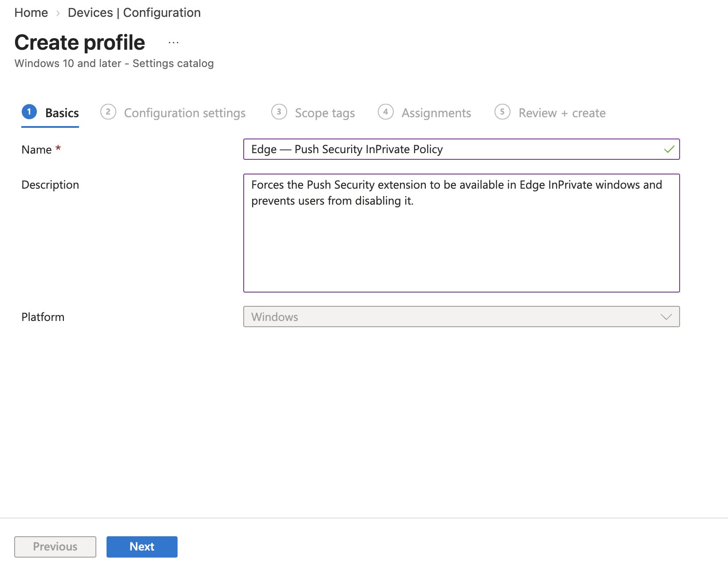
Task: Click the Home breadcrumb link
Action: tap(31, 12)
